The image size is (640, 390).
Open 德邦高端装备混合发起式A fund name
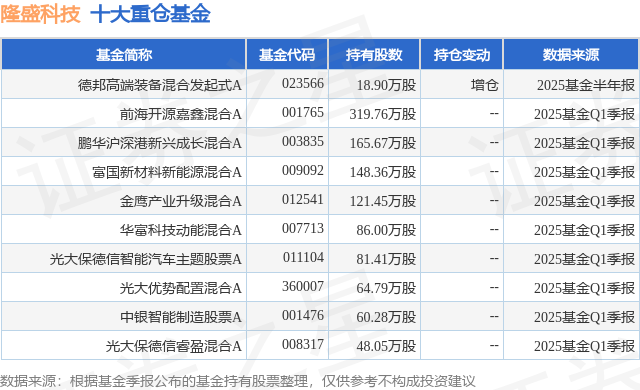[160, 85]
